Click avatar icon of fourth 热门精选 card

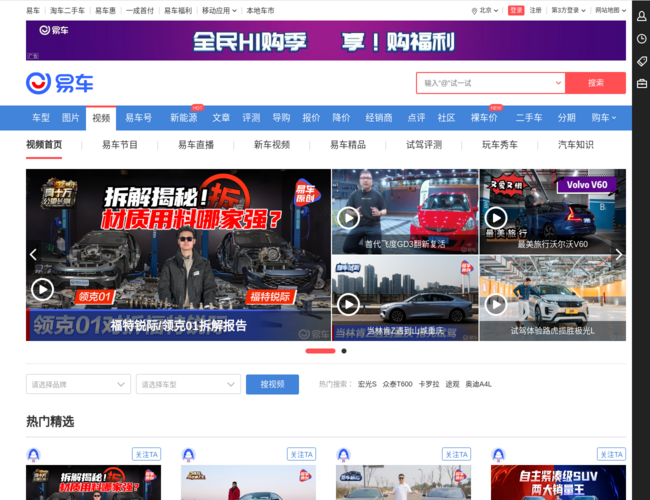(x=498, y=455)
